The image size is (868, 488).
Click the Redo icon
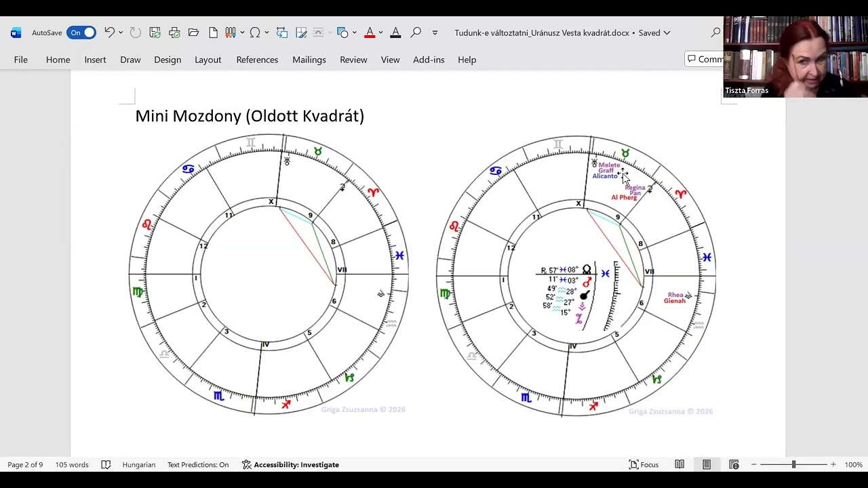coord(135,33)
